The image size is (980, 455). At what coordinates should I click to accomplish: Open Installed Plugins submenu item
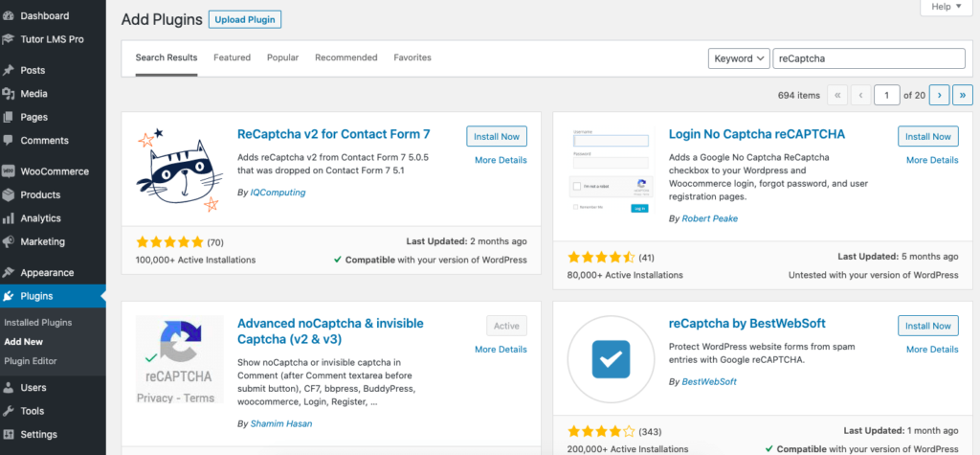pyautogui.click(x=38, y=323)
